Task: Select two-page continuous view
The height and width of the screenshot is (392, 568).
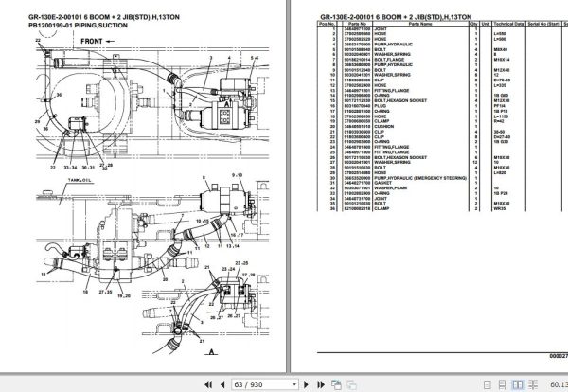Action: pos(533,384)
